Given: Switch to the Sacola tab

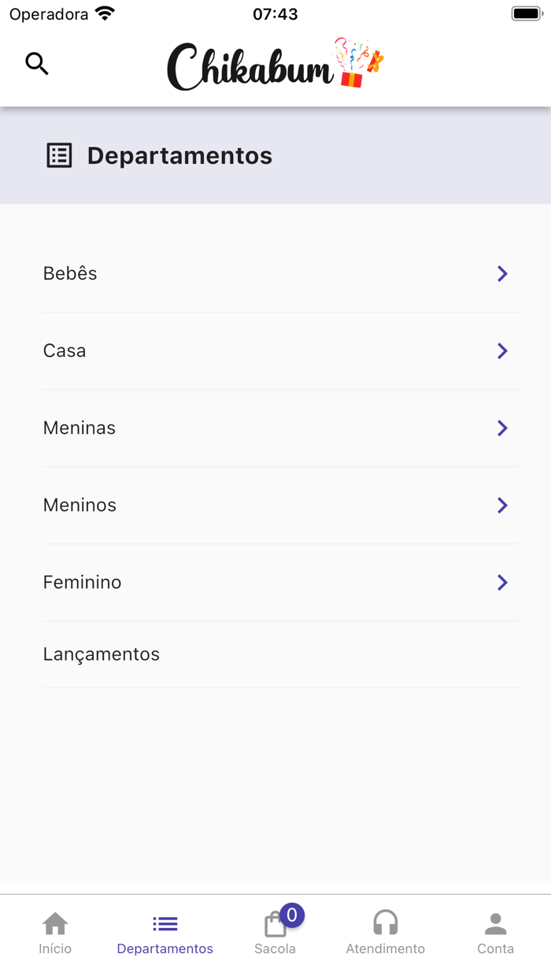Looking at the screenshot, I should tap(275, 932).
